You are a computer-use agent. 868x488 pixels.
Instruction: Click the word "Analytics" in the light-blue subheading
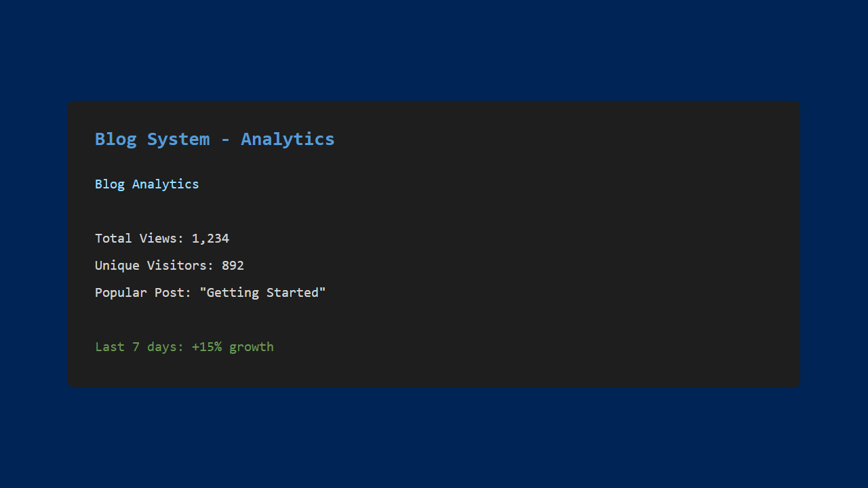[x=165, y=184]
